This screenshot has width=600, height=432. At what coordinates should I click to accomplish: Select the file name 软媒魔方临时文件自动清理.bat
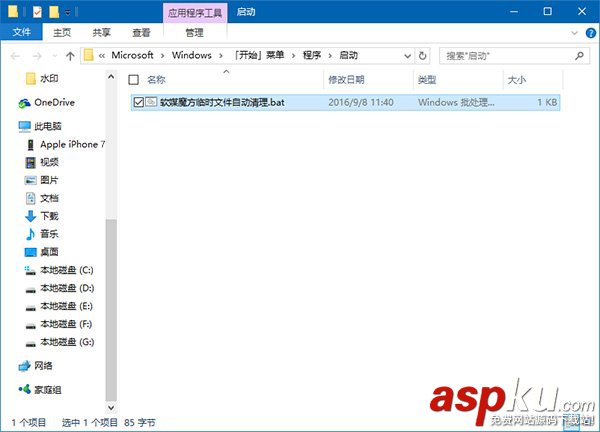coord(222,102)
